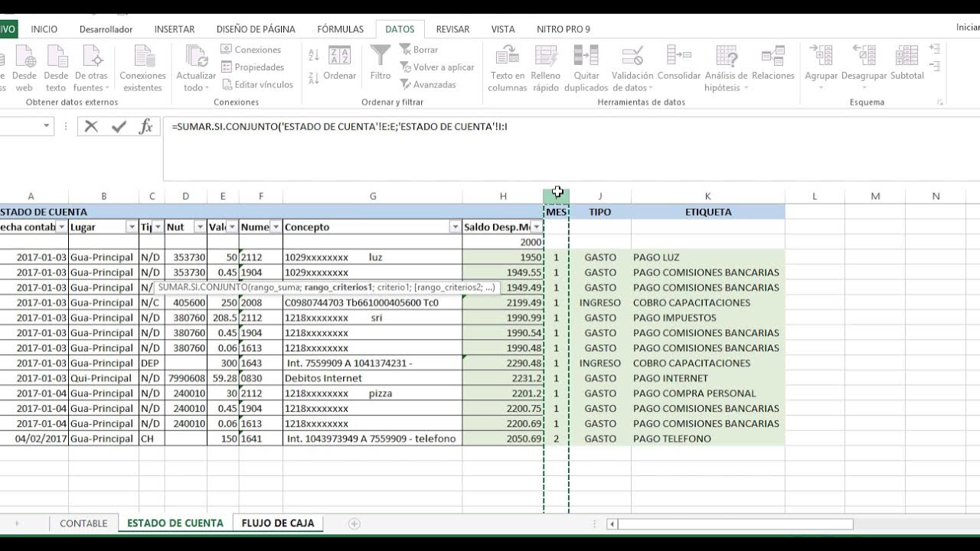Click Desde web data import icon
The height and width of the screenshot is (551, 980).
tap(24, 69)
